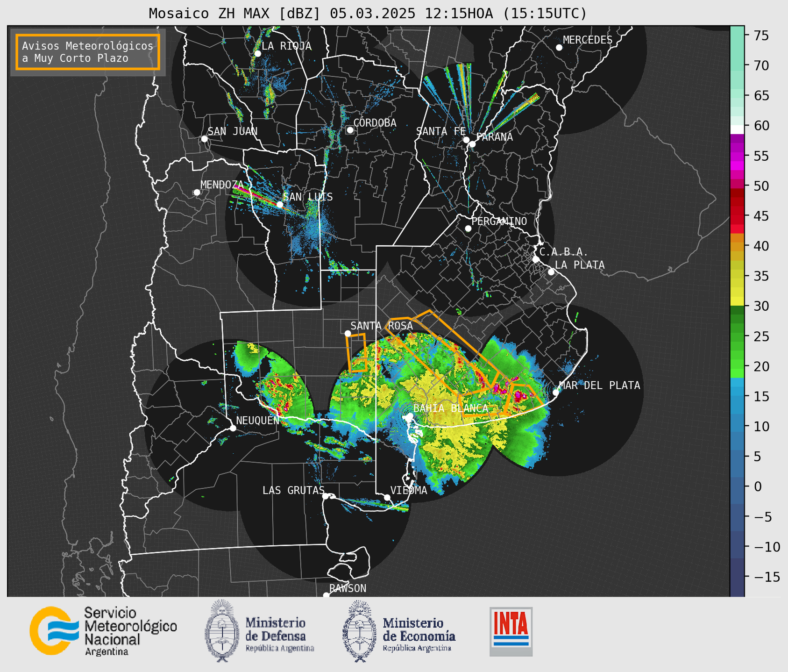Click the Neuquén city marker
The width and height of the screenshot is (788, 672).
(x=233, y=428)
